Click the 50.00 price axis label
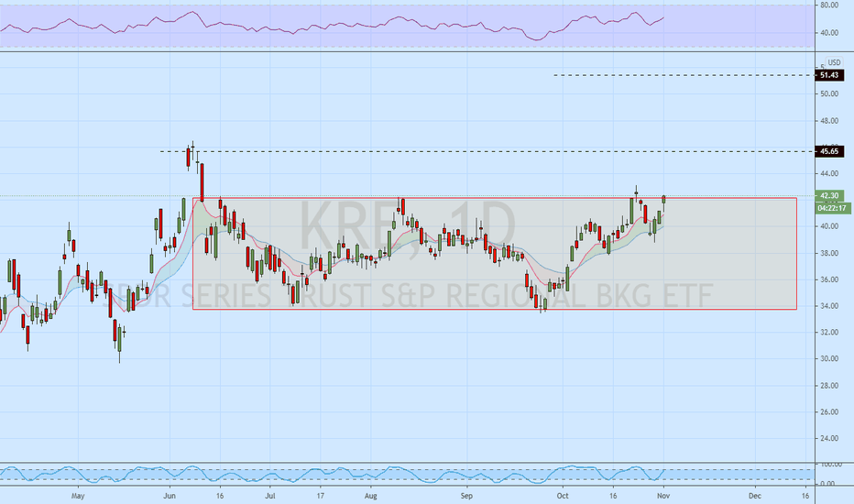 pos(829,93)
